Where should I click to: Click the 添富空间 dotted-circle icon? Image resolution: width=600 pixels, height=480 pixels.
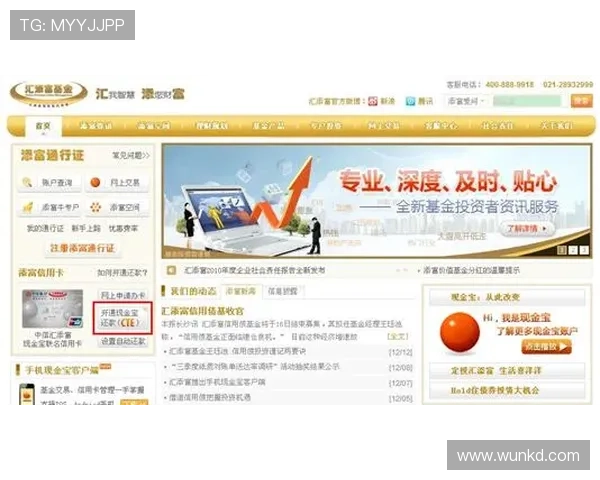(95, 207)
